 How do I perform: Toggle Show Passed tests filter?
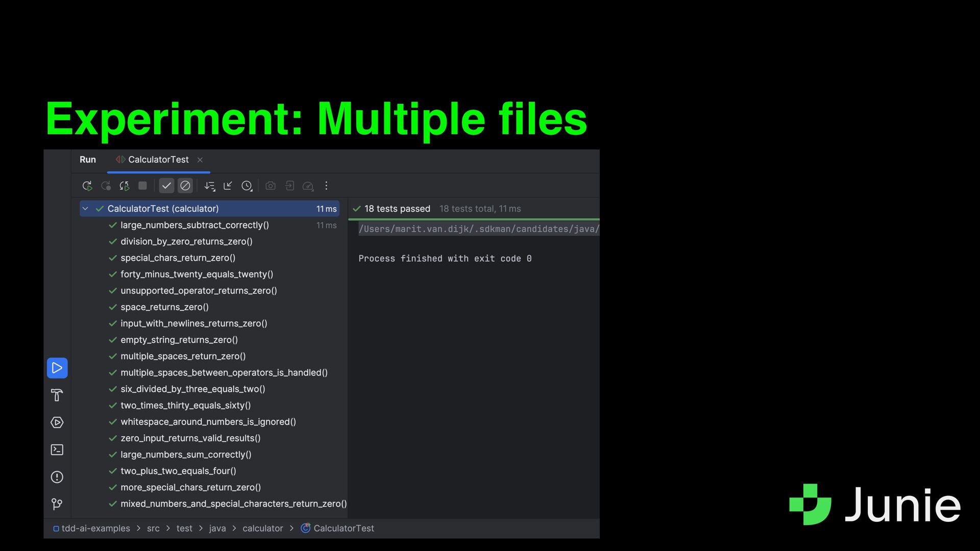pos(166,186)
